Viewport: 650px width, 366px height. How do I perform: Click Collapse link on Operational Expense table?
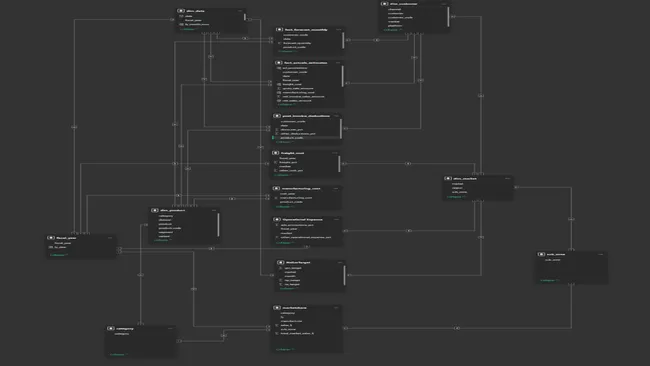285,242
